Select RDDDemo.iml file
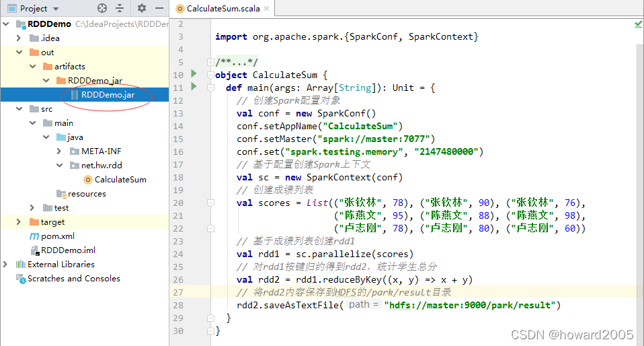Viewport: 644px width, 346px height. click(68, 250)
